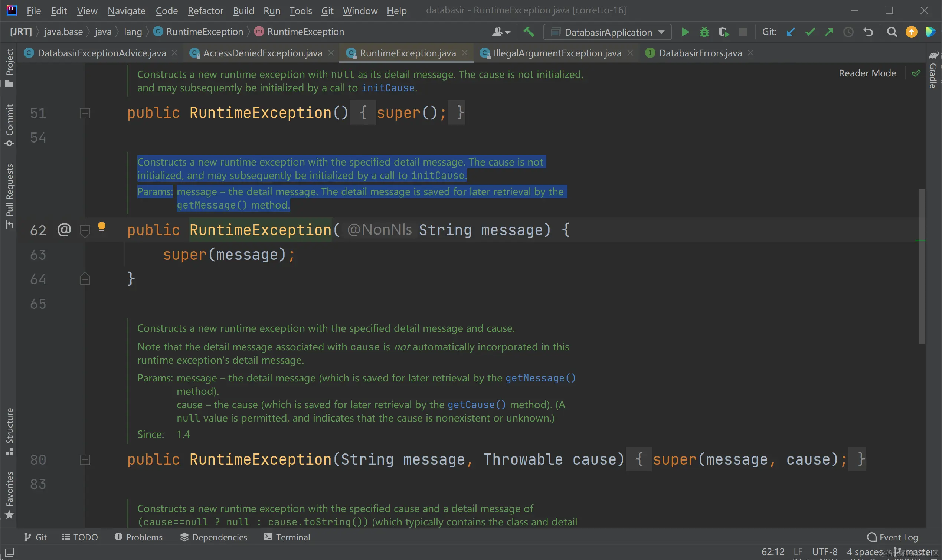
Task: Toggle the Project tool window
Action: [x=9, y=67]
